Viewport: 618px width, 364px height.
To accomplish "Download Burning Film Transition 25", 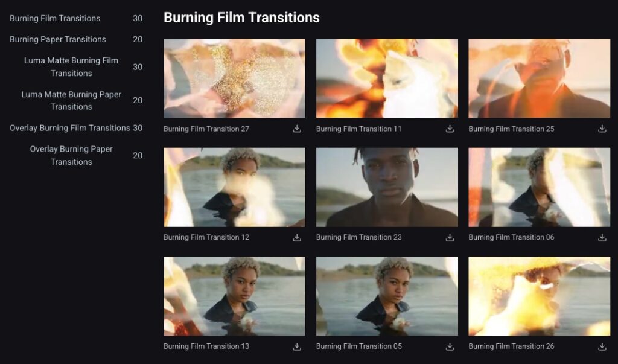I will click(x=602, y=129).
